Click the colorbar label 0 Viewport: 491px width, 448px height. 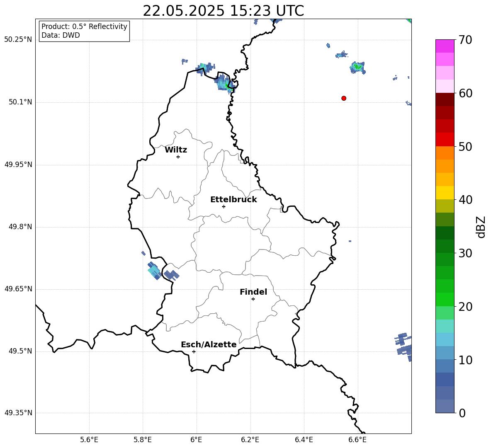point(462,413)
